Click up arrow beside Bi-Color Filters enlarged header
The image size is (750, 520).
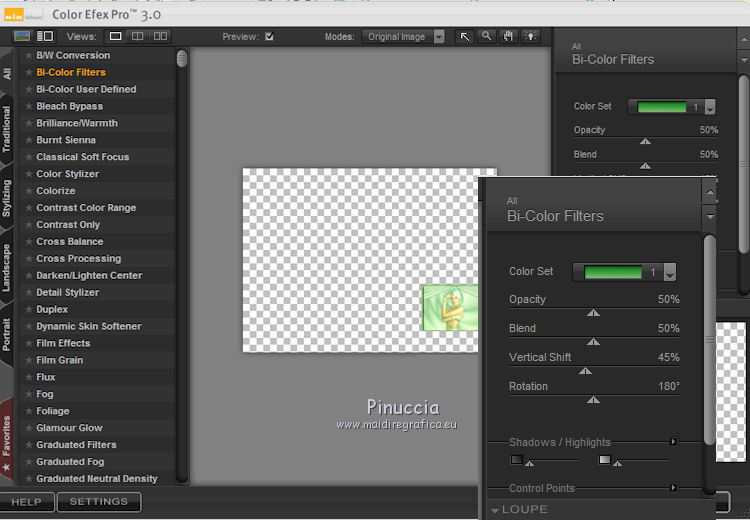coord(710,192)
